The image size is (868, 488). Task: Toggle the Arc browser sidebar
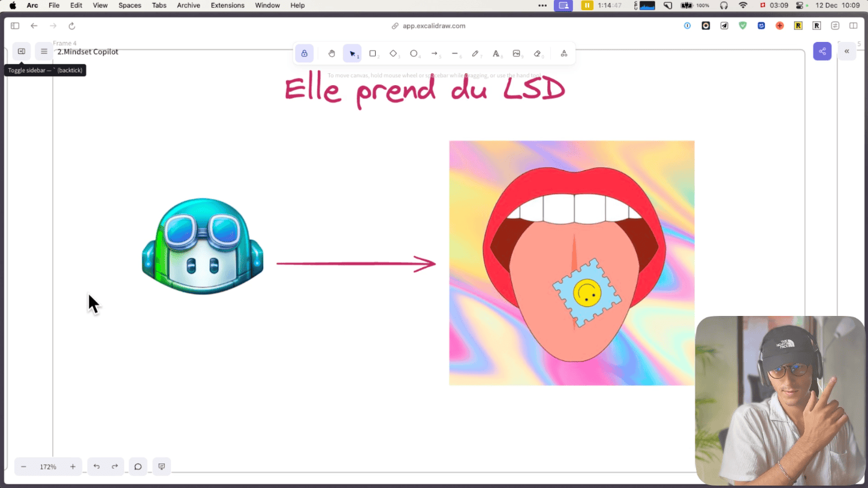15,26
